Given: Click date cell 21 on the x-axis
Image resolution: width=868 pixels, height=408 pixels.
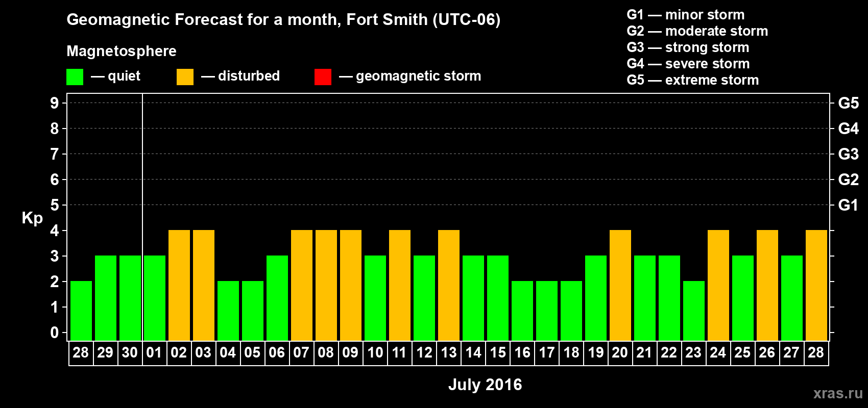Looking at the screenshot, I should [645, 353].
